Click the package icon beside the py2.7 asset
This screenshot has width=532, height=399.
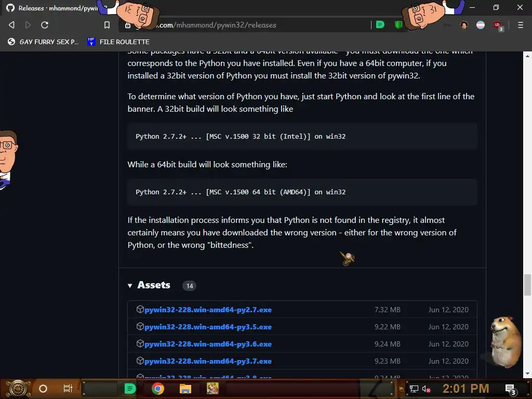tap(140, 309)
